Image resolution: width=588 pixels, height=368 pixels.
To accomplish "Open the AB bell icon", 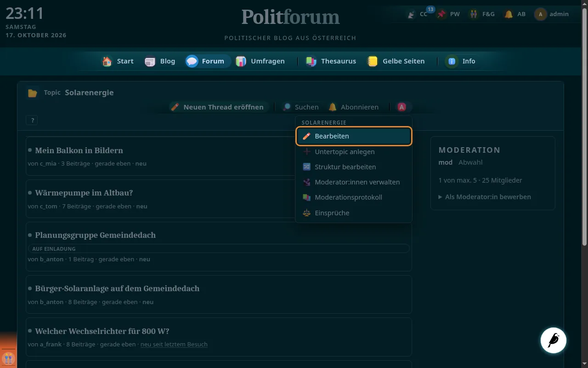I will [x=509, y=14].
